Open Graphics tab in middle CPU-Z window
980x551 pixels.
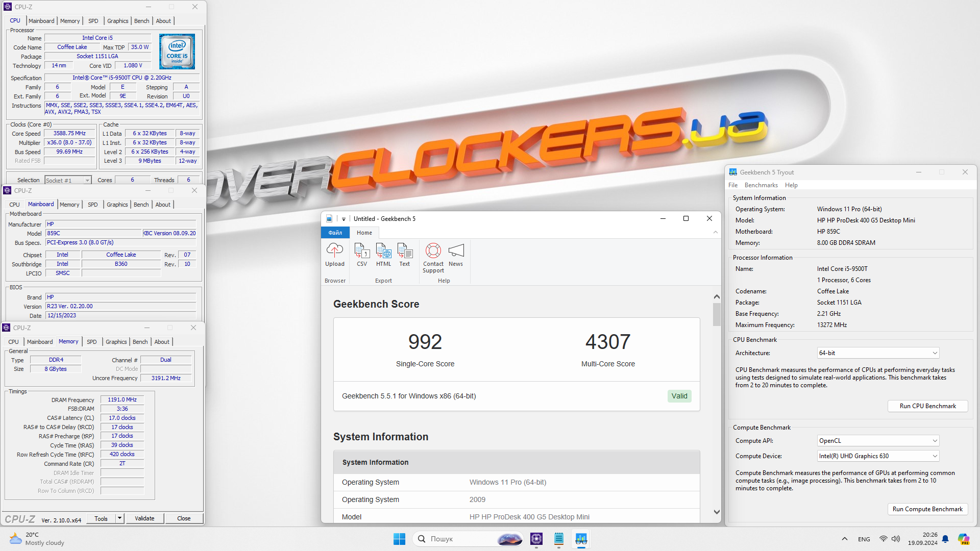(117, 205)
